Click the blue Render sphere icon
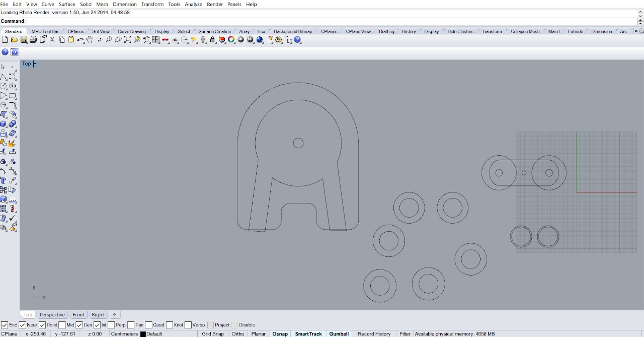This screenshot has height=337, width=644. (x=260, y=40)
